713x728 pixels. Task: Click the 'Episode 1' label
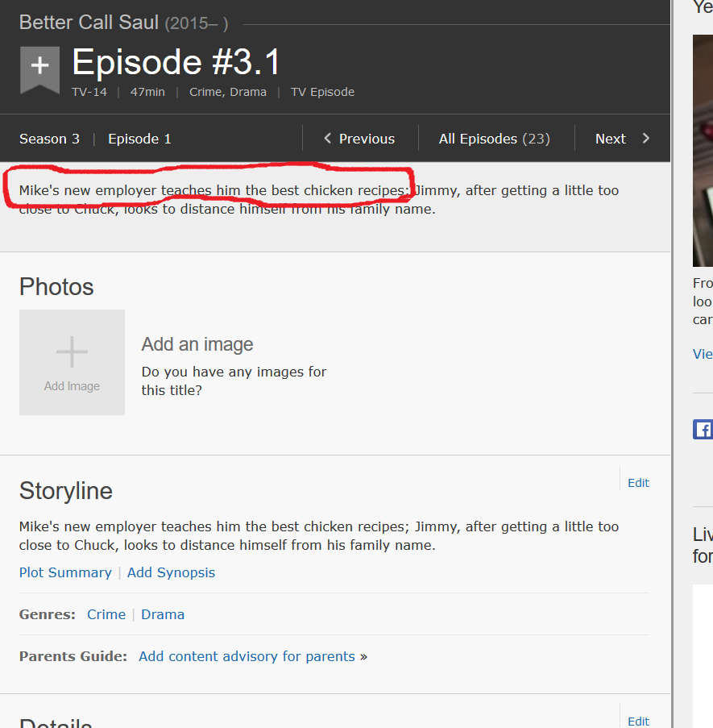139,139
